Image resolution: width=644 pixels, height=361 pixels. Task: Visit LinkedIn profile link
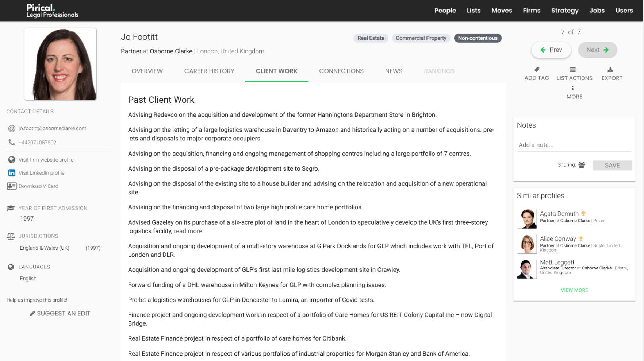tap(41, 173)
